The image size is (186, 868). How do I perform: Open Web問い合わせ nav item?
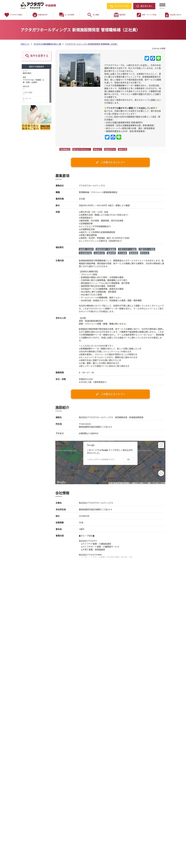173,15
